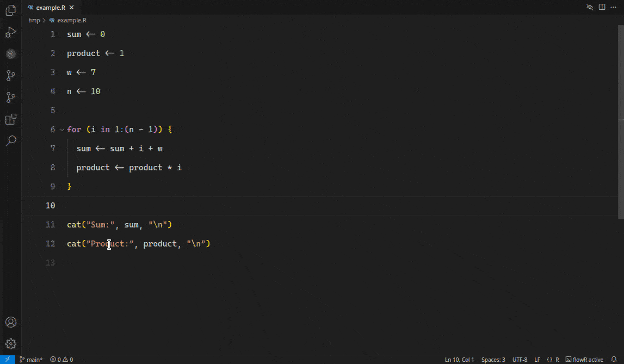Screen dimensions: 624x364
Task: Open the Source Control view
Action: (10, 76)
